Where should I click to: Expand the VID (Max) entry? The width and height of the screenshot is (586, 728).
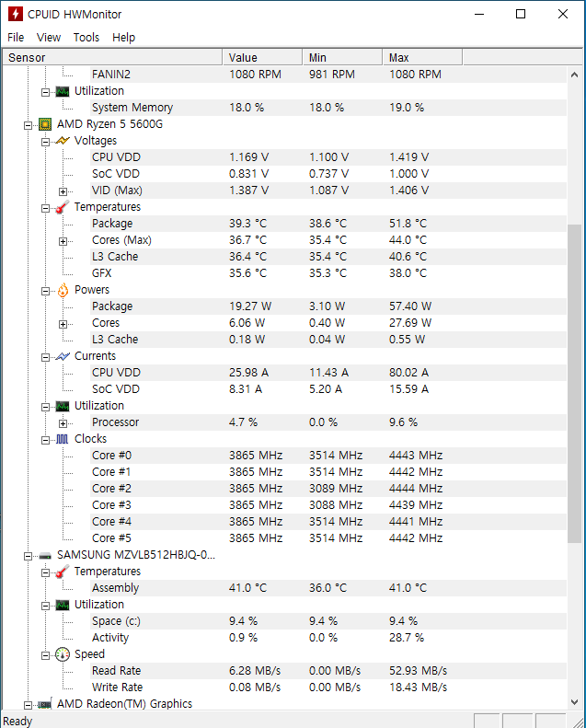click(x=63, y=191)
